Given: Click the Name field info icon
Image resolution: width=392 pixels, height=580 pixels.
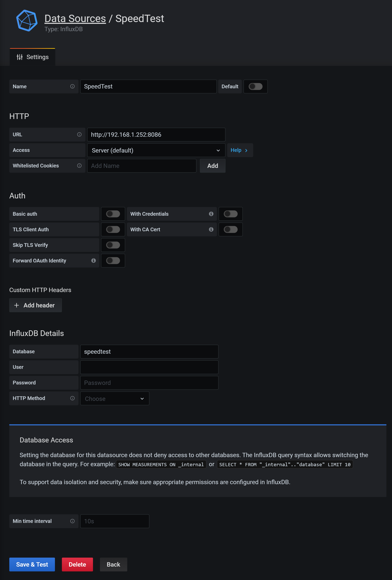Looking at the screenshot, I should 72,86.
